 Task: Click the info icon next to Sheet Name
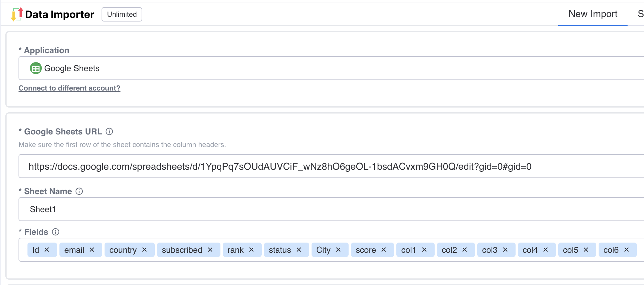point(79,191)
